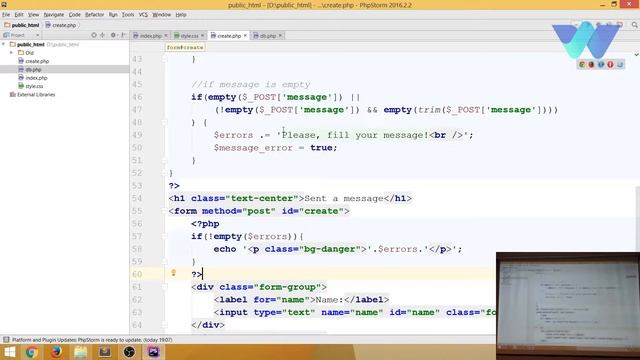The image size is (640, 360).
Task: Click the Platform and Plugin Updates status message
Action: coord(92,340)
